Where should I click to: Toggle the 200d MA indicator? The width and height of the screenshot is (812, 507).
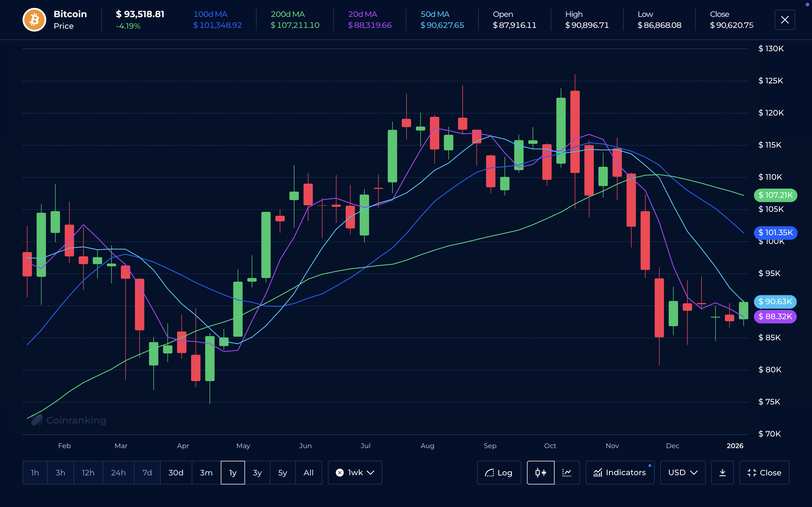295,19
